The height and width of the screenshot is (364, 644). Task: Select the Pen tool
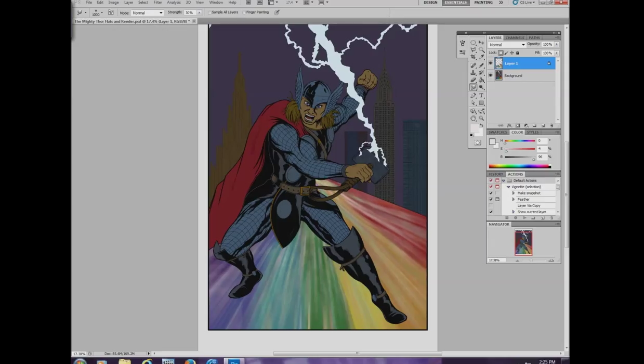click(473, 96)
